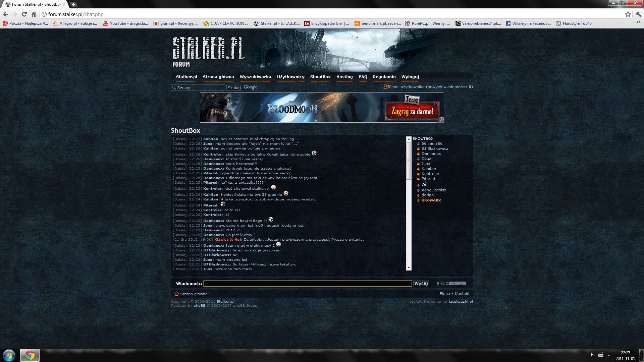
Task: Open the #IRC link
Action: click(440, 283)
